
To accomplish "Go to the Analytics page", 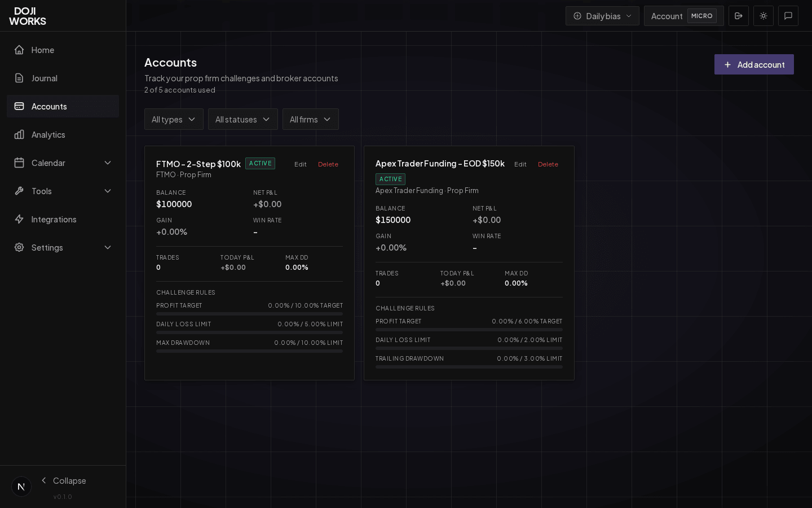I will coord(48,135).
